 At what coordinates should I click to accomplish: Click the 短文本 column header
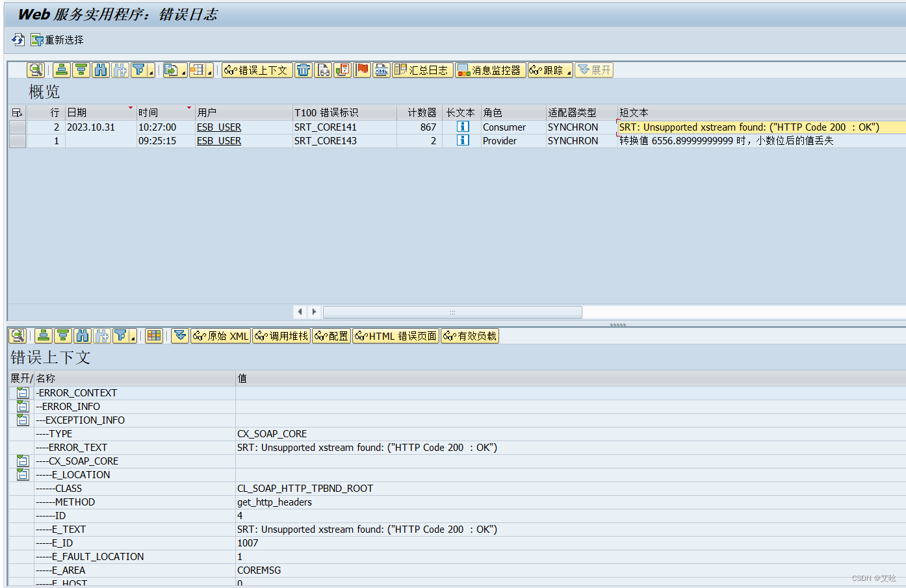pyautogui.click(x=761, y=112)
